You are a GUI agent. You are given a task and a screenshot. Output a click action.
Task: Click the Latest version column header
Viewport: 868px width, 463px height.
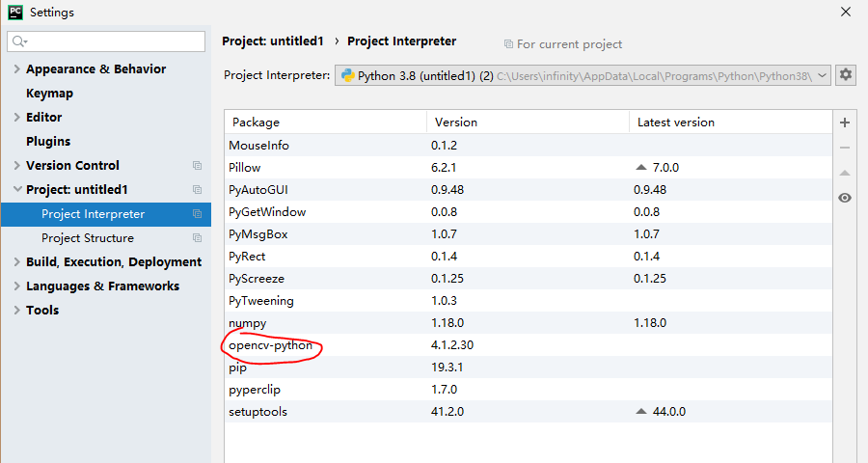pyautogui.click(x=731, y=122)
